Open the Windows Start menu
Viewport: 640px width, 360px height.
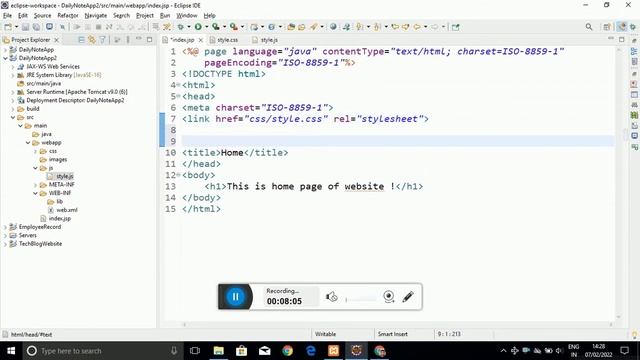tap(11, 351)
